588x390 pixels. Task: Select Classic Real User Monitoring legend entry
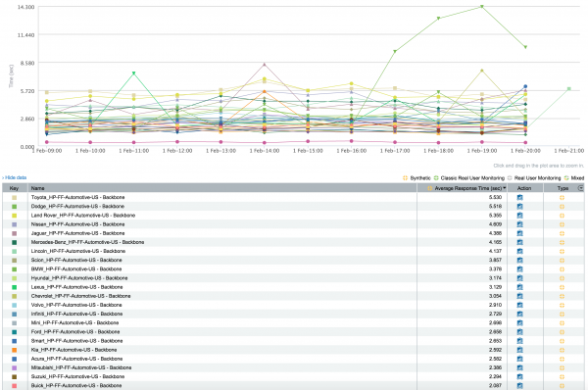coord(469,178)
